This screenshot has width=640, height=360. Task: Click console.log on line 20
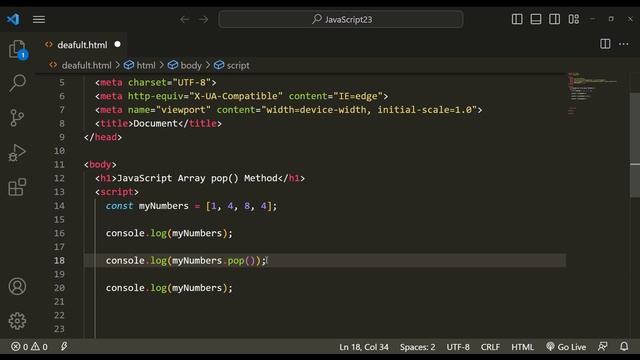click(136, 288)
